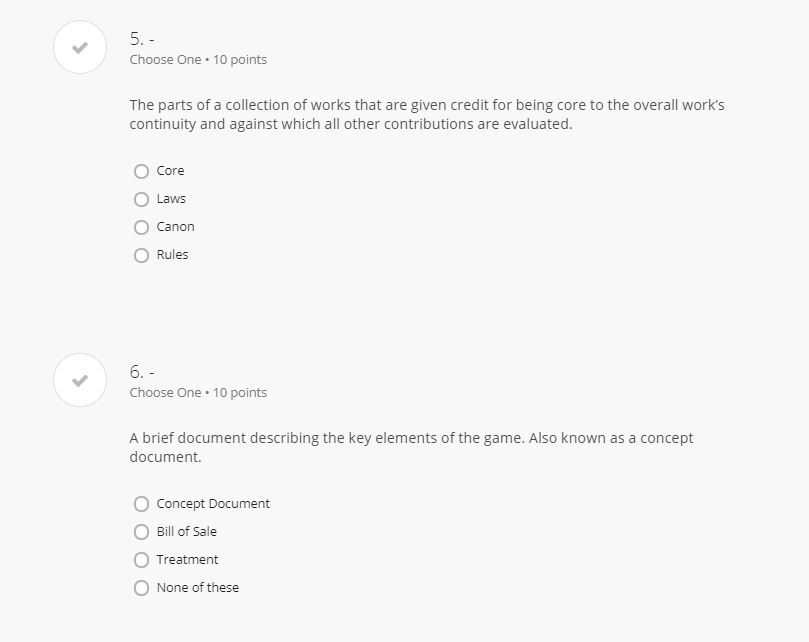This screenshot has height=642, width=809.
Task: Choose the Bill of Sale option
Action: 141,532
